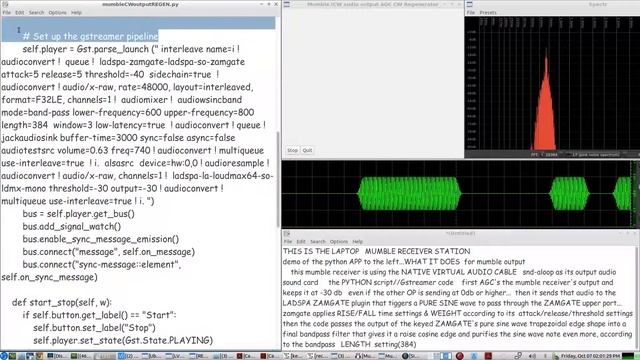
Task: Click the taskbar clock showing Friday Oct 07
Action: point(591,356)
